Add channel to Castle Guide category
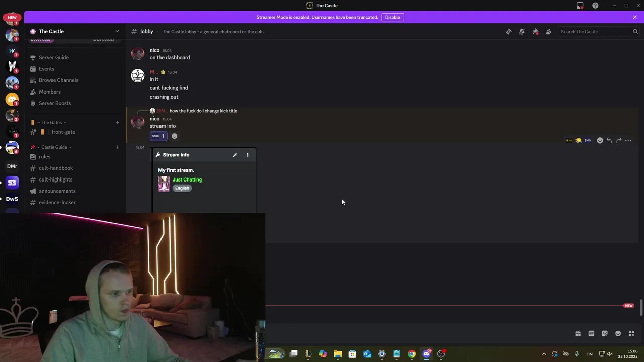Image resolution: width=644 pixels, height=362 pixels. click(x=117, y=147)
